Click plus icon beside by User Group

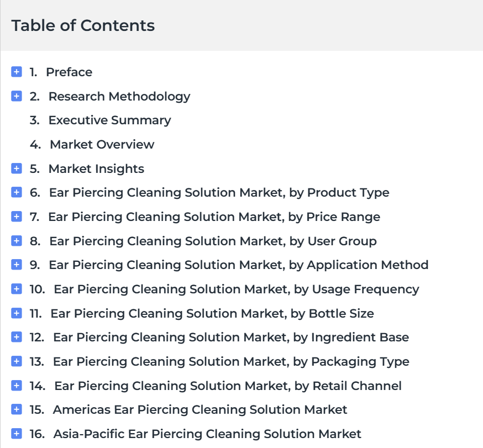click(17, 241)
